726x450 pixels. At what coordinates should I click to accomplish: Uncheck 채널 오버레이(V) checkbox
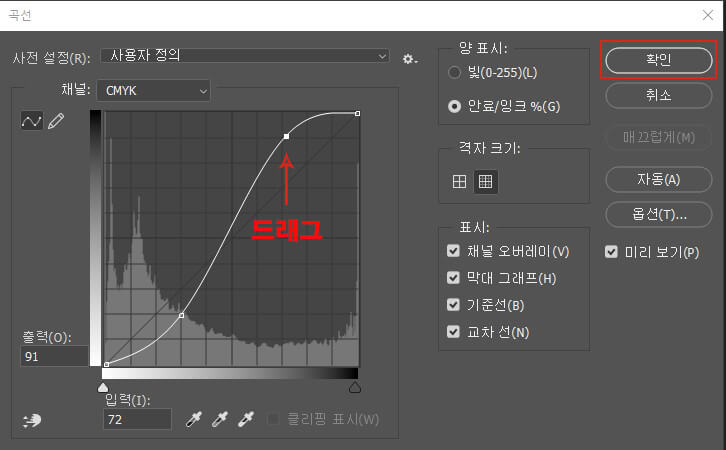pos(453,251)
